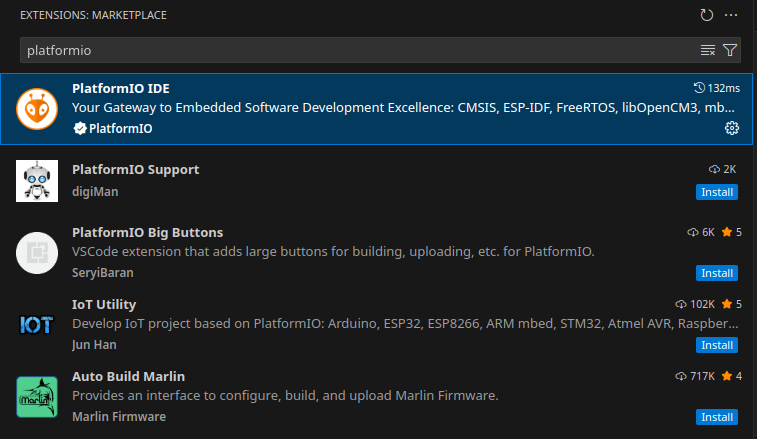The height and width of the screenshot is (439, 757).
Task: Click the PlatformIO IDE orange alien logo
Action: pos(37,109)
